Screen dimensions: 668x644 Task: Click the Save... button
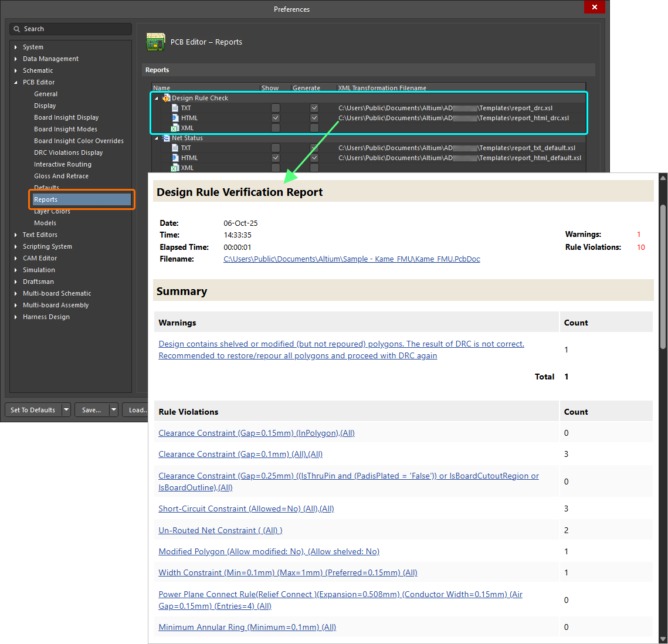tap(92, 409)
